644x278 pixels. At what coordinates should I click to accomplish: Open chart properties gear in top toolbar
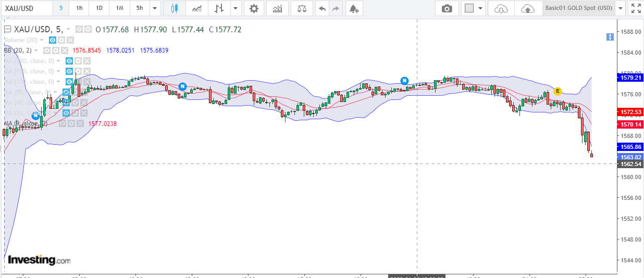[254, 8]
